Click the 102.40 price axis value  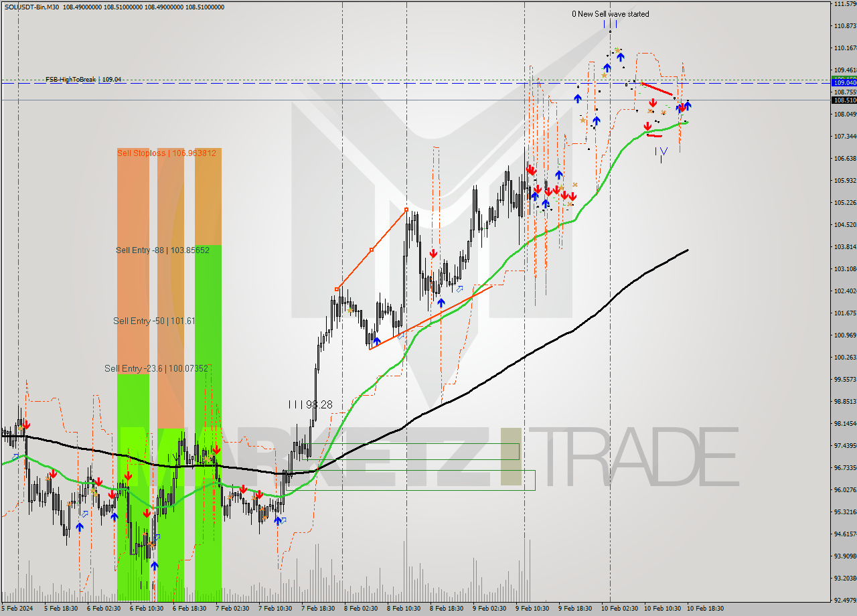[x=845, y=291]
